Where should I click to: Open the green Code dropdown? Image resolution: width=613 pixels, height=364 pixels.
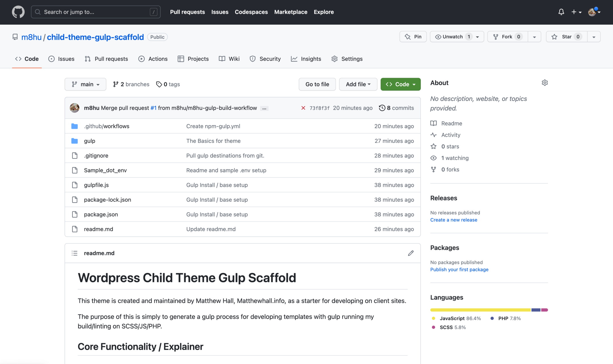click(400, 84)
